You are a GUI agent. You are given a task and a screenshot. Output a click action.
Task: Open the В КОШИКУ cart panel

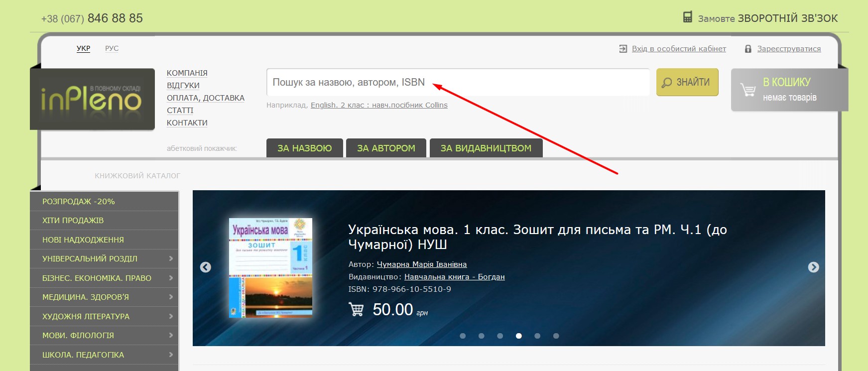click(789, 90)
